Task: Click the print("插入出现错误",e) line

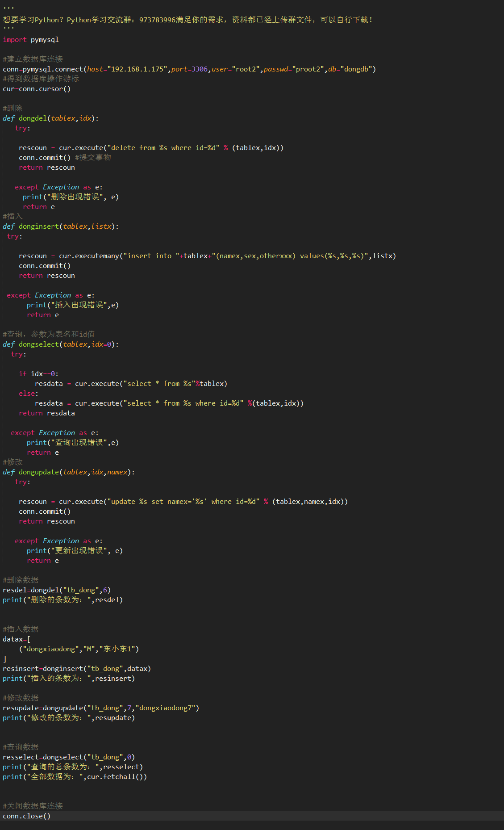Action: coord(73,305)
